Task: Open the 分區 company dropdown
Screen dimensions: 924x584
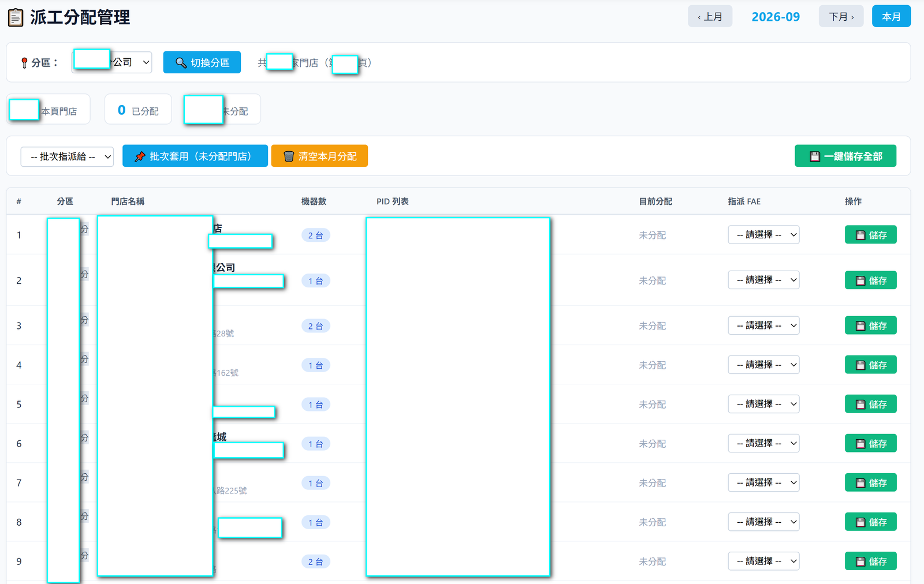Action: tap(112, 62)
